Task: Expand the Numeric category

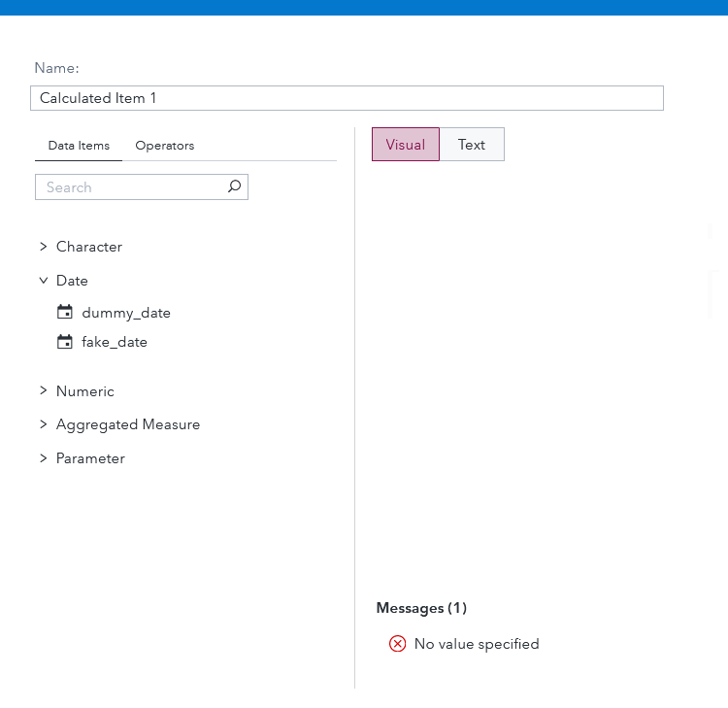Action: coord(44,391)
